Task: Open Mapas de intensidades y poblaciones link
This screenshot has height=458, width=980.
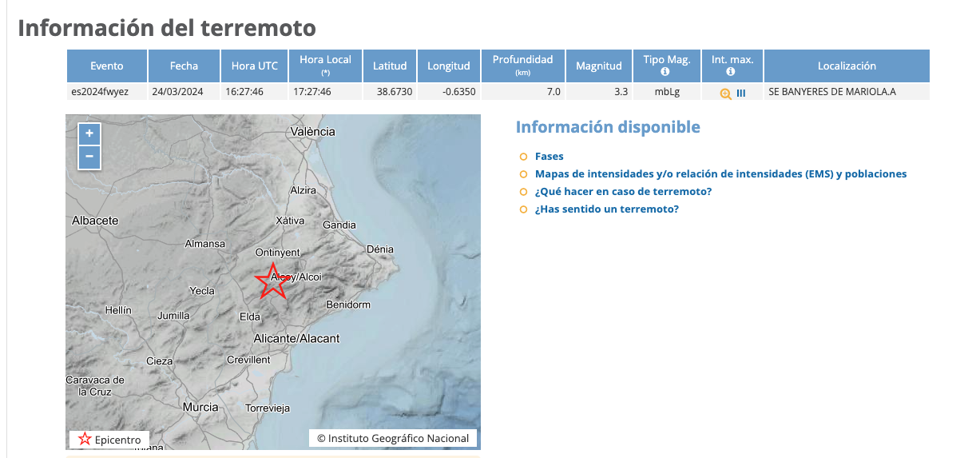Action: (720, 174)
